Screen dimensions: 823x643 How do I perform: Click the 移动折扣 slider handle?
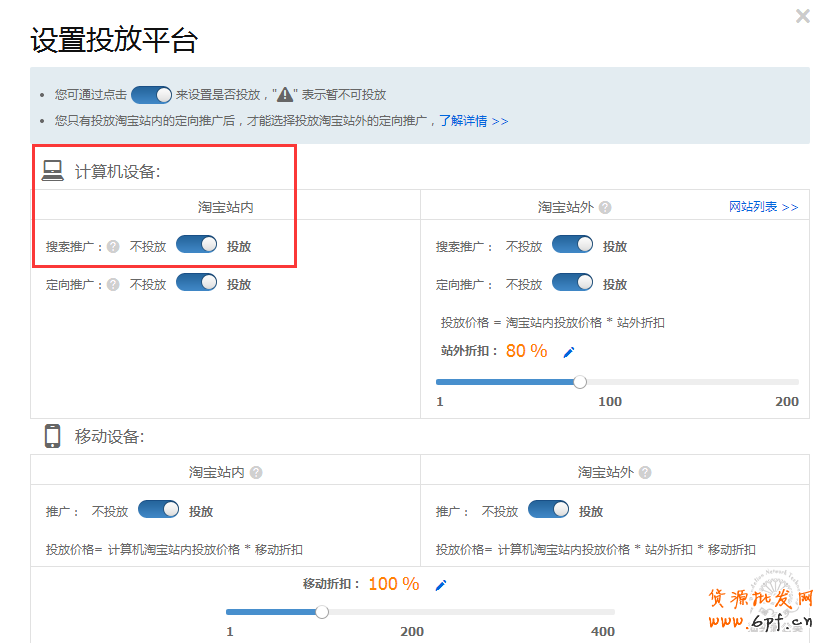pos(322,612)
